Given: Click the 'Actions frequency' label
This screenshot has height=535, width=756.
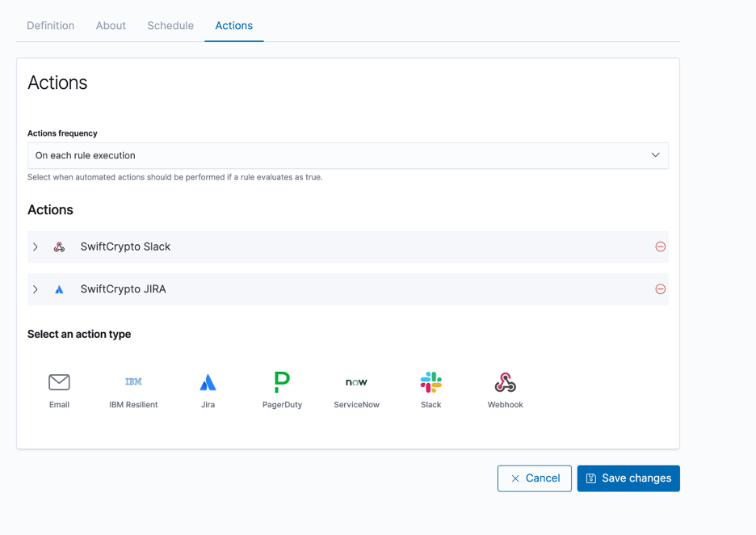Looking at the screenshot, I should (x=62, y=133).
